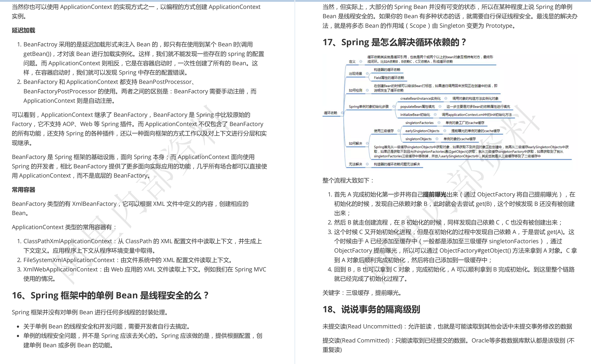Click the singletonFactories node circle

point(439,123)
